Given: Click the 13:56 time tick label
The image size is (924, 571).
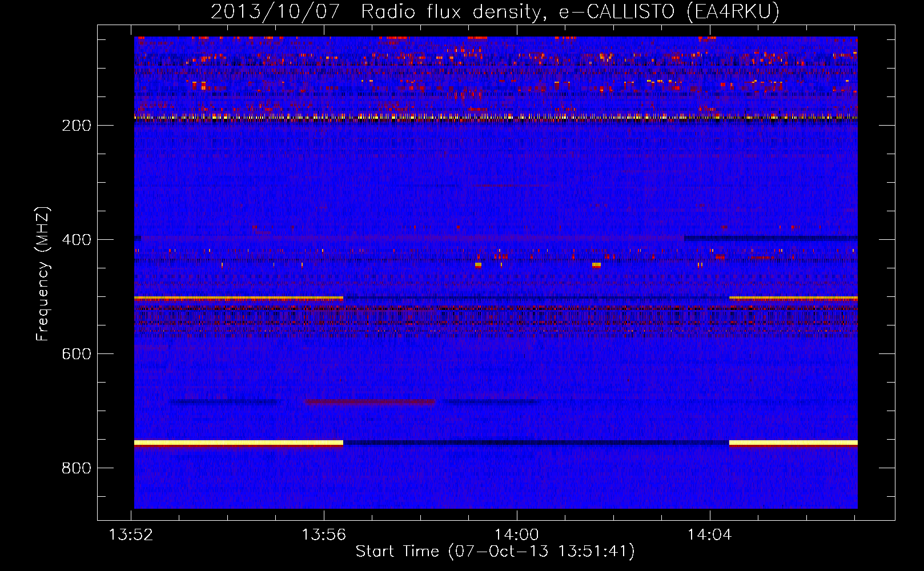Looking at the screenshot, I should pos(324,535).
